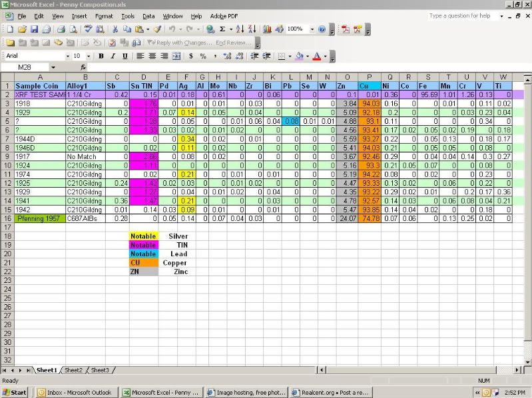Click the Undo arrow
The image size is (532, 398).
click(172, 29)
